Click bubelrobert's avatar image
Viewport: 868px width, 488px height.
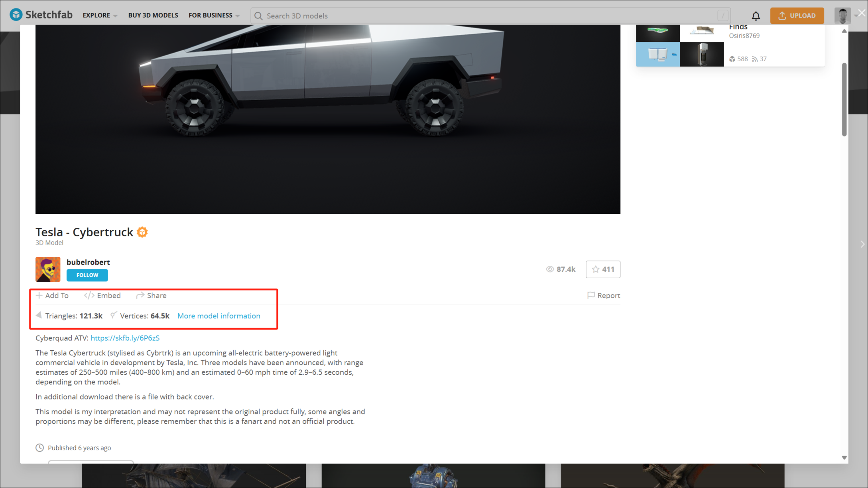48,269
